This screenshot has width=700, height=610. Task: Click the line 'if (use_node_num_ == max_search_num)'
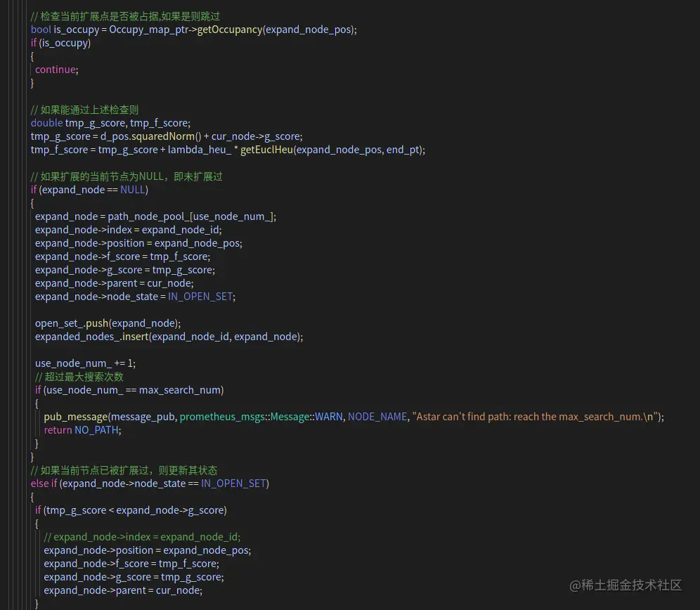pyautogui.click(x=129, y=390)
